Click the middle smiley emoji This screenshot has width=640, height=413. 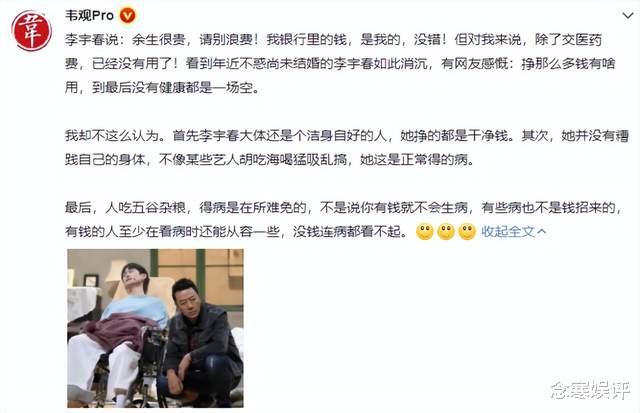[446, 231]
